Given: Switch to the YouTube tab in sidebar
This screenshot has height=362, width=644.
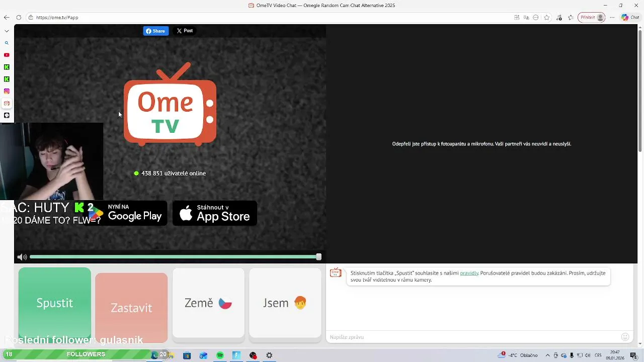Looking at the screenshot, I should click(x=7, y=55).
